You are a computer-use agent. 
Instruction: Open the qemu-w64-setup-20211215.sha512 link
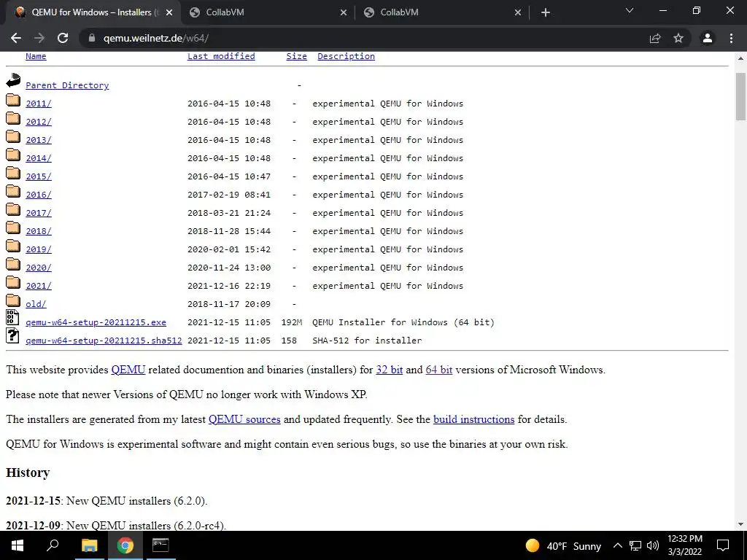[104, 341]
